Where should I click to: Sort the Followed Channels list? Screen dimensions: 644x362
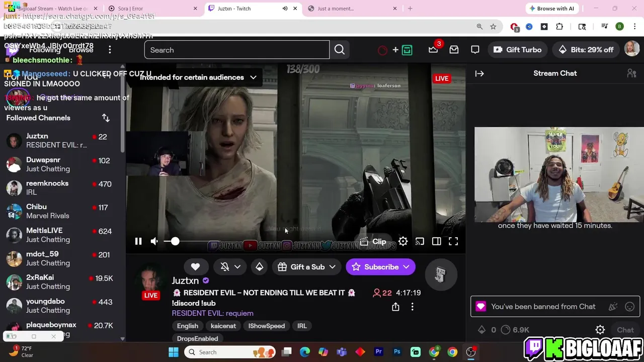pos(106,118)
